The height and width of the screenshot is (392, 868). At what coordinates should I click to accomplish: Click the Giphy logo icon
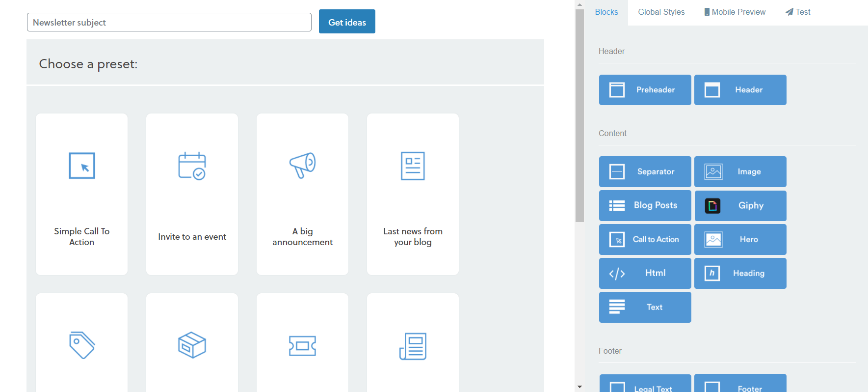click(x=712, y=205)
